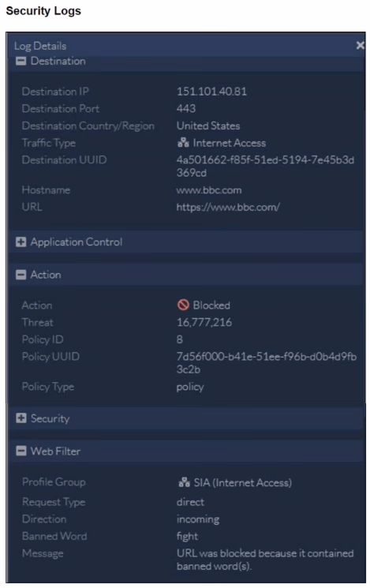This screenshot has width=370, height=588.
Task: Select the www.bbc.com hostname value
Action: pos(209,190)
